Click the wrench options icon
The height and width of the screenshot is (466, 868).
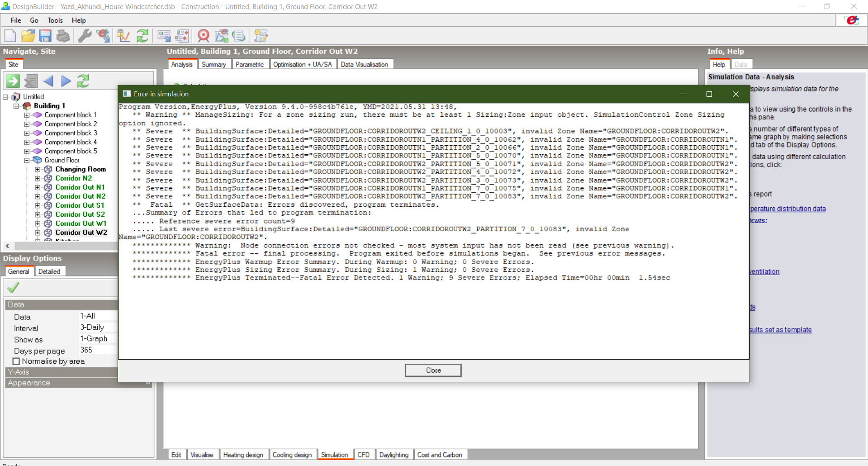click(85, 36)
